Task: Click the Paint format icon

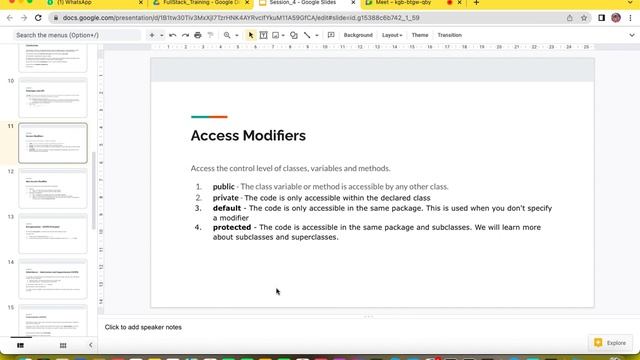Action: 211,35
